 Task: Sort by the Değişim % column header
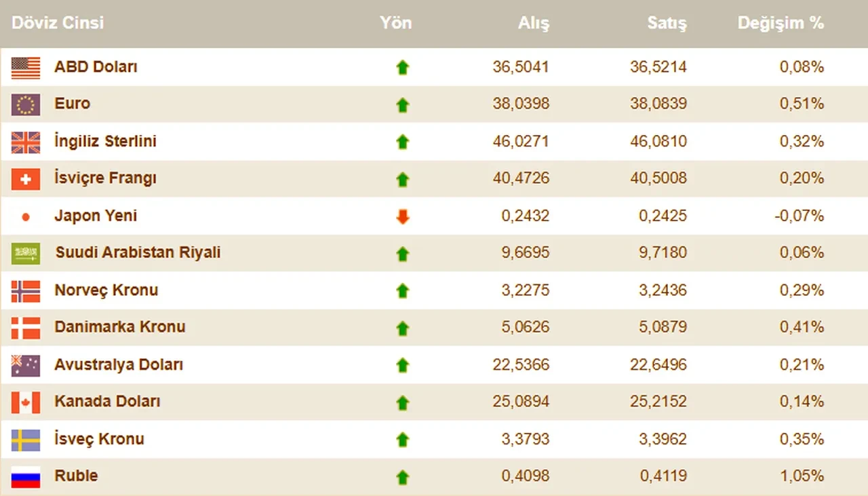[x=781, y=22]
